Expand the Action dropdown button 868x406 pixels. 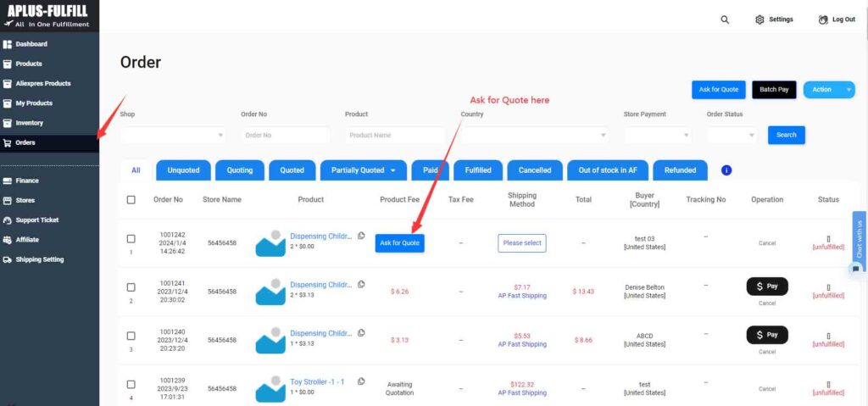tap(828, 90)
